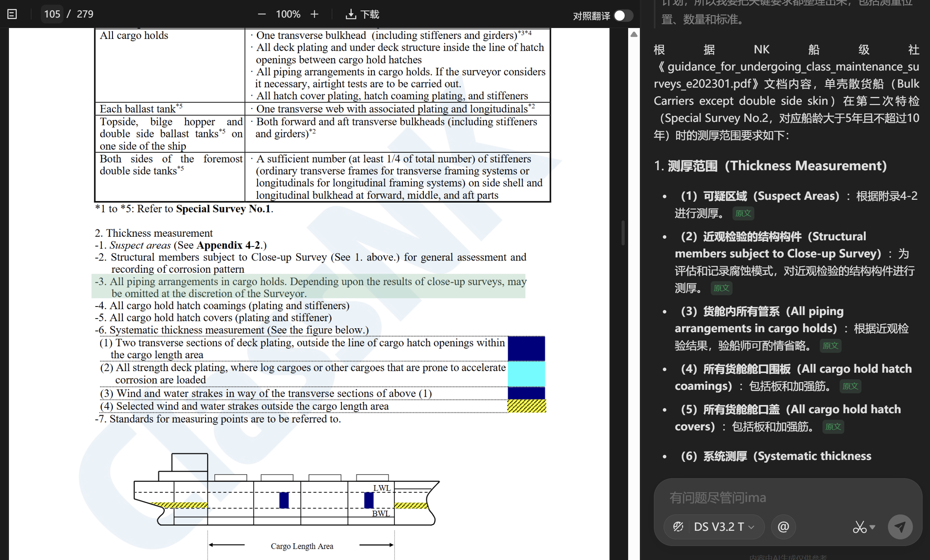Click the @ mention icon

783,527
